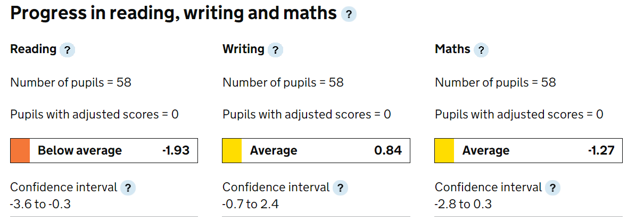Screen dimensions: 644x221
Task: Show Maths confidence interval help icon
Action: click(552, 188)
